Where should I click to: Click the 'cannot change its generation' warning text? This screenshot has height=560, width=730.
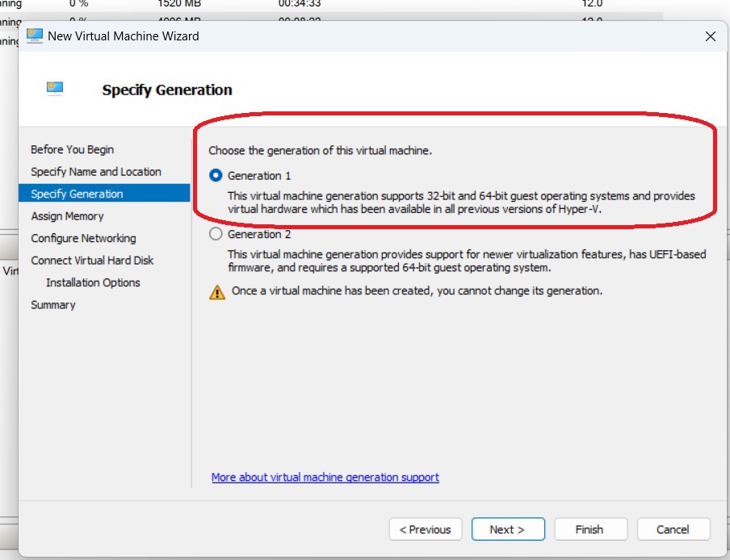click(x=417, y=290)
